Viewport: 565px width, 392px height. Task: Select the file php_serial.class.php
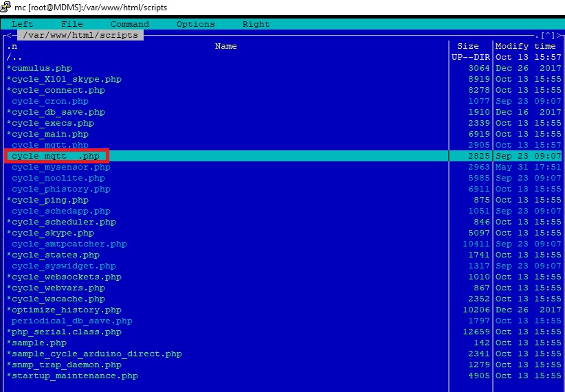pyautogui.click(x=64, y=332)
